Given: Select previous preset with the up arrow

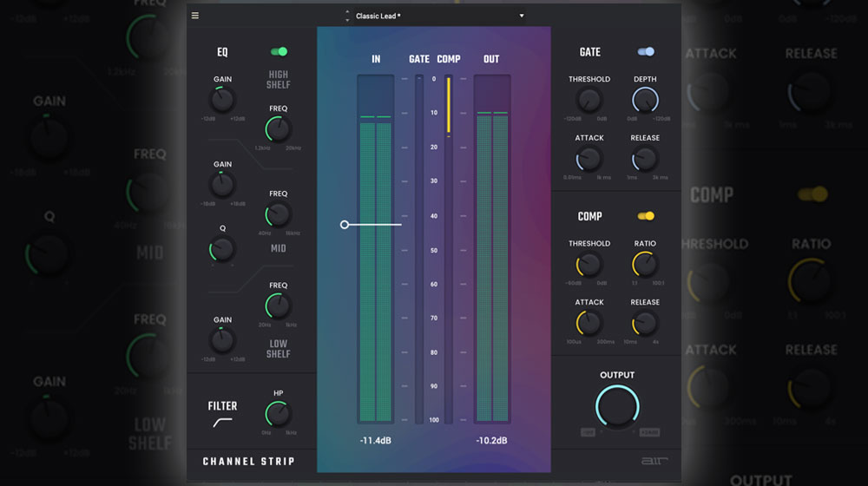Looking at the screenshot, I should [347, 11].
